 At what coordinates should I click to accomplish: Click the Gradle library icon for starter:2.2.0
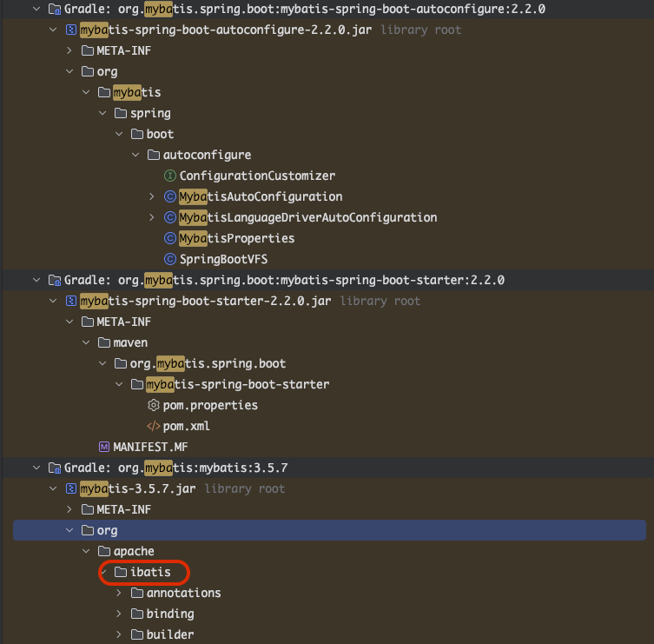[x=55, y=281]
